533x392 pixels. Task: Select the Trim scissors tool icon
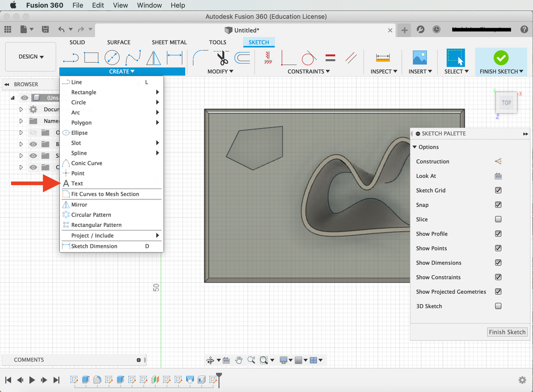click(x=222, y=57)
